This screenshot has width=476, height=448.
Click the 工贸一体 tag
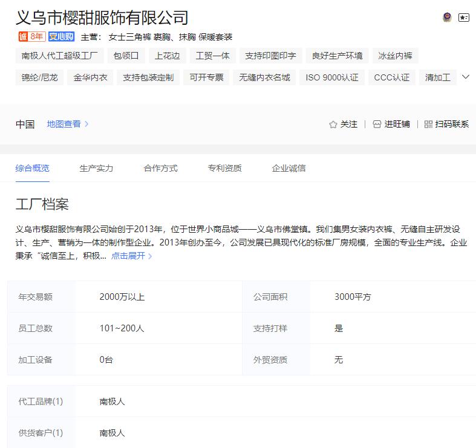pos(212,56)
